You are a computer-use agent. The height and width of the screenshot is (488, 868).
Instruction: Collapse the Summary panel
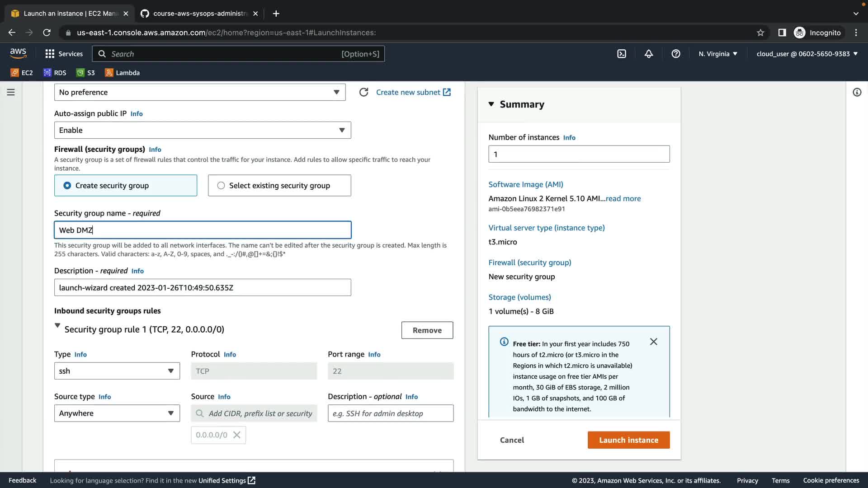(x=491, y=104)
